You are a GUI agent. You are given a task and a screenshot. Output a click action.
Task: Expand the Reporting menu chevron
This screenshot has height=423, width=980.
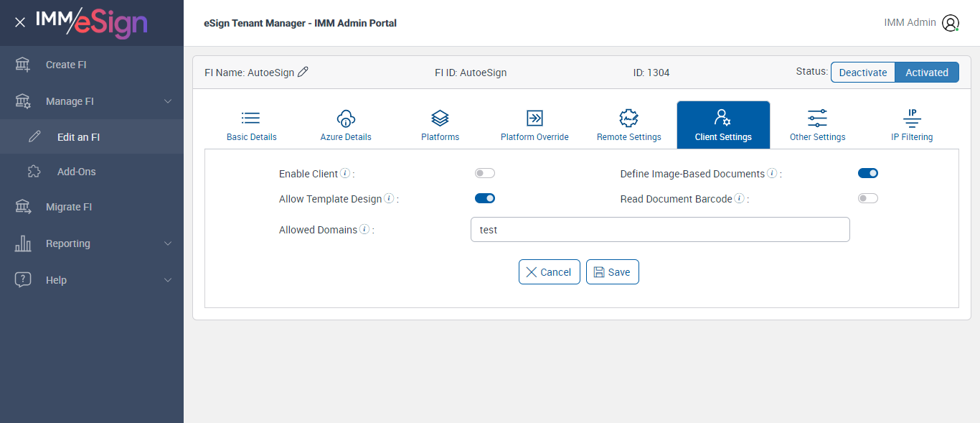click(x=168, y=243)
